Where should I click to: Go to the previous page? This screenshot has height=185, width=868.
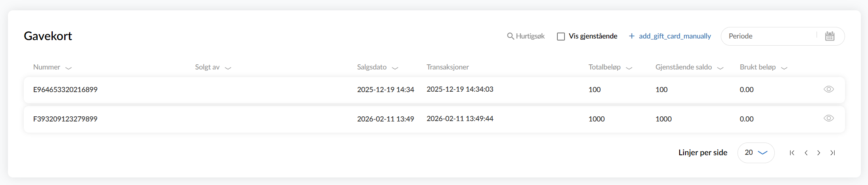806,153
